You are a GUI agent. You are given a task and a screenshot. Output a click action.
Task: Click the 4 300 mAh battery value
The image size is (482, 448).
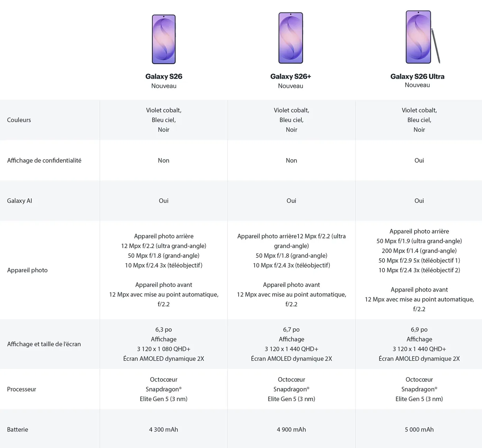[x=164, y=430]
